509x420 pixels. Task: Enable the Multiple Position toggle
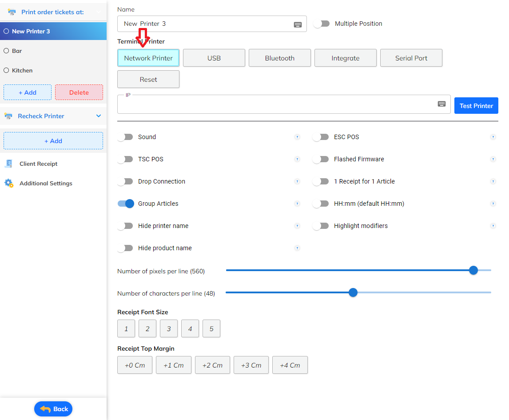click(322, 24)
